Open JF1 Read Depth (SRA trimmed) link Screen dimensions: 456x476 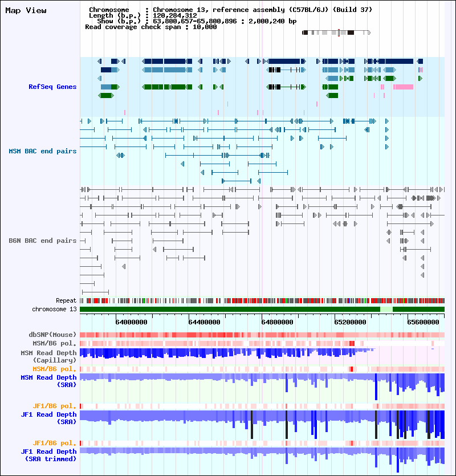click(48, 455)
